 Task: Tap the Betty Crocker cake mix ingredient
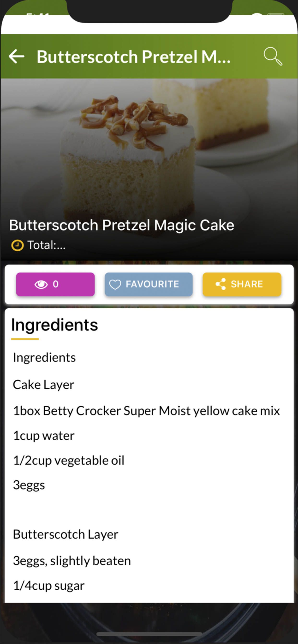point(147,411)
